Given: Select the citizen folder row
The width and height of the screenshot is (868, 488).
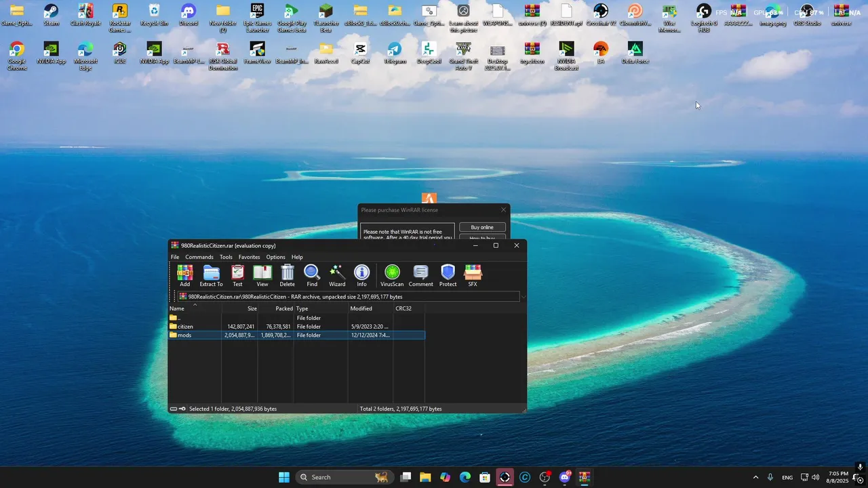Looking at the screenshot, I should (296, 327).
